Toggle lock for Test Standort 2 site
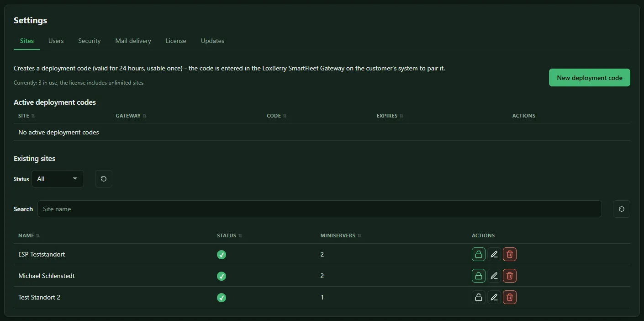The height and width of the screenshot is (321, 644). click(x=478, y=297)
